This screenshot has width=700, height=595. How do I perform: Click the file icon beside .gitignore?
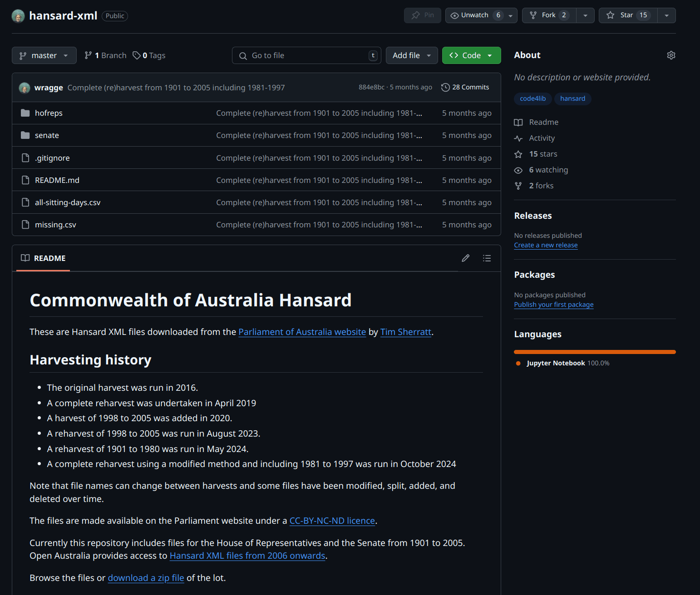(x=25, y=158)
